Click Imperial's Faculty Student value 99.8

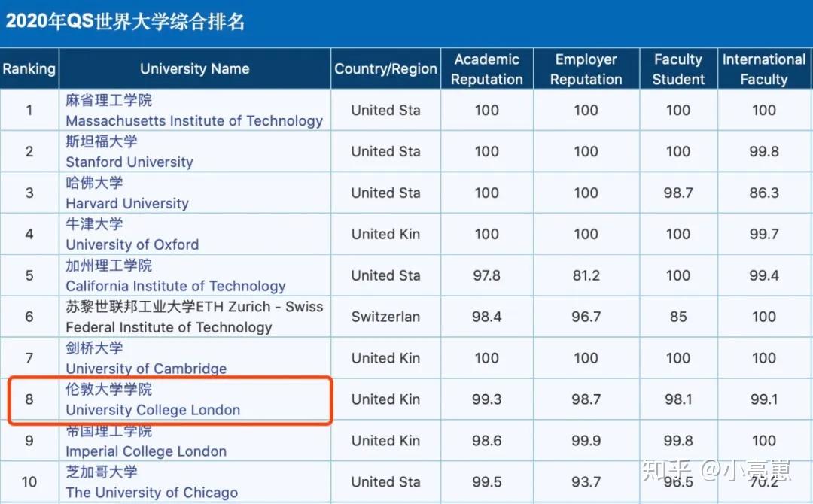[678, 441]
